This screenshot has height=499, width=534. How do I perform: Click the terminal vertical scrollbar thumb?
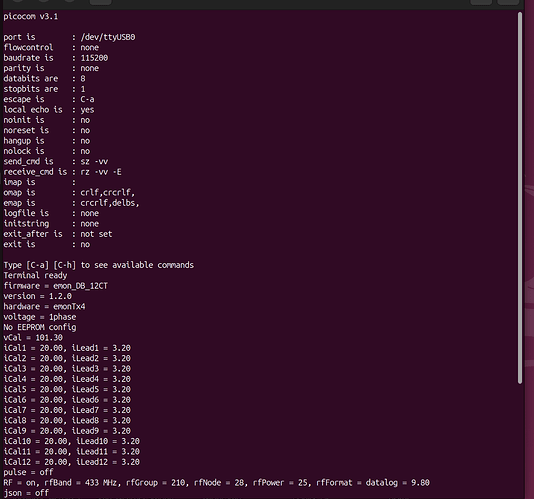[x=520, y=198]
